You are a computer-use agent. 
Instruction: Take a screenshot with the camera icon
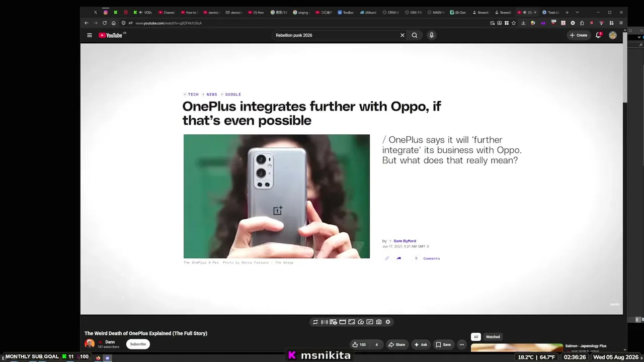pyautogui.click(x=379, y=322)
